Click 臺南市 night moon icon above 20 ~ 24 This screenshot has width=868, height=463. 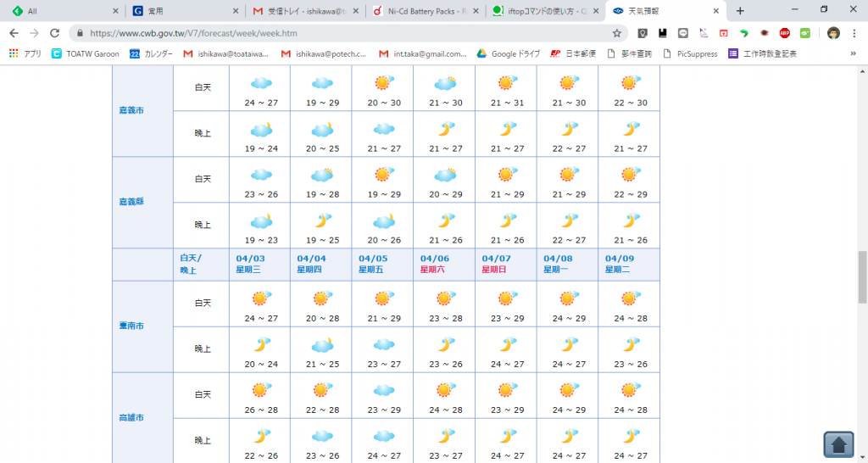(x=261, y=345)
